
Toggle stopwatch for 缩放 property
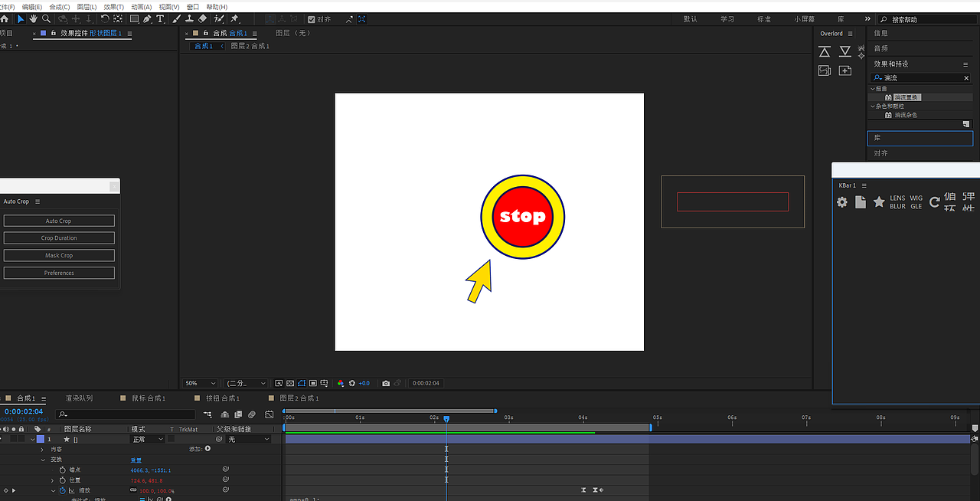(x=63, y=490)
